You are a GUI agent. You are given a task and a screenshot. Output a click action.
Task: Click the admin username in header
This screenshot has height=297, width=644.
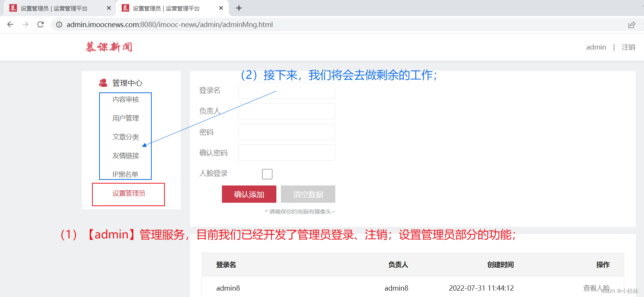[596, 47]
